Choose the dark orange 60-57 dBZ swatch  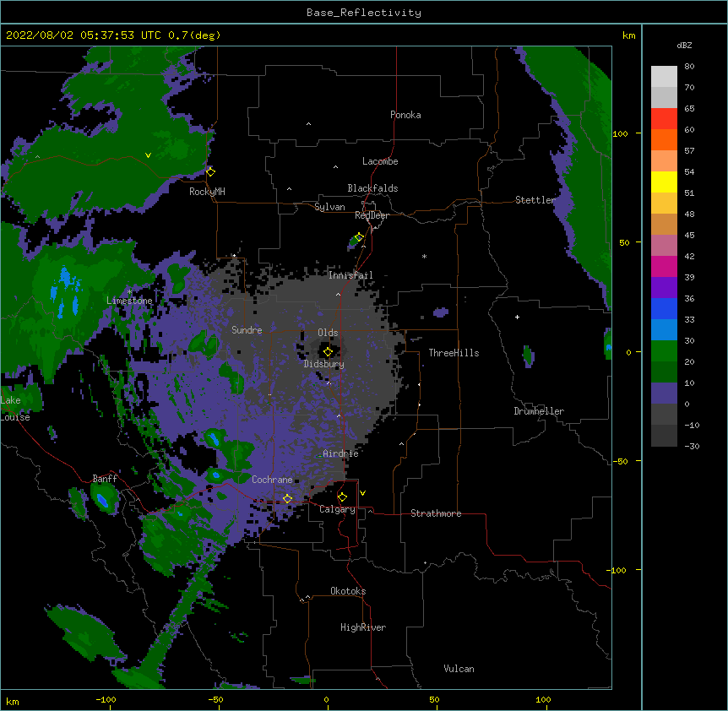pos(664,140)
